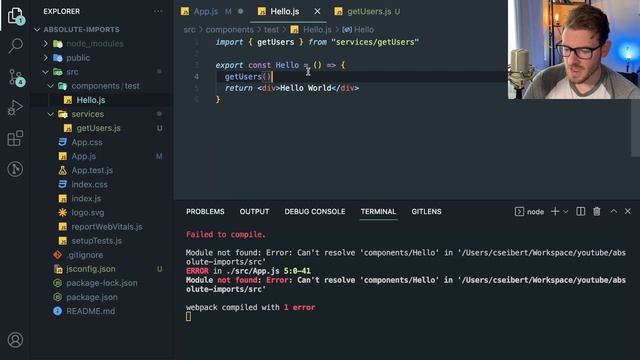
Task: Open package-lock.json in the explorer
Action: (x=102, y=283)
